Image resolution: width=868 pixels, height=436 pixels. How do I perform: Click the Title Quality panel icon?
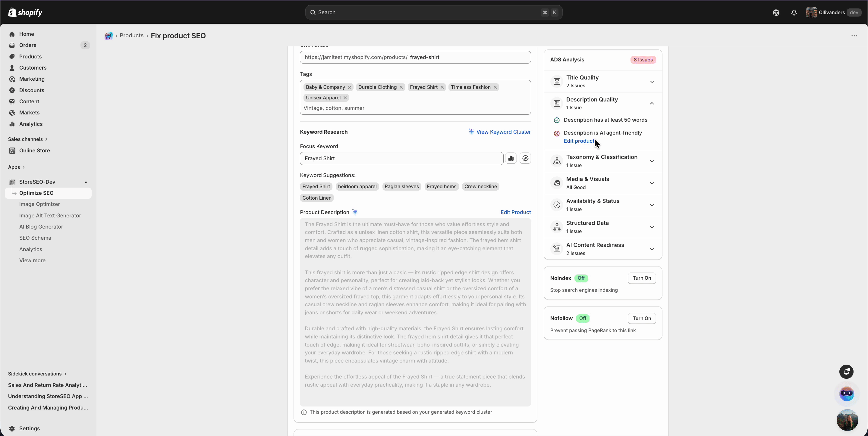pyautogui.click(x=556, y=81)
